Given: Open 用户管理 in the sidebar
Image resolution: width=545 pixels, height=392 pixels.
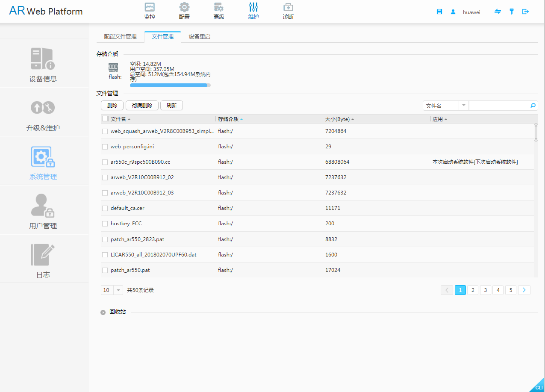Looking at the screenshot, I should 43,211.
